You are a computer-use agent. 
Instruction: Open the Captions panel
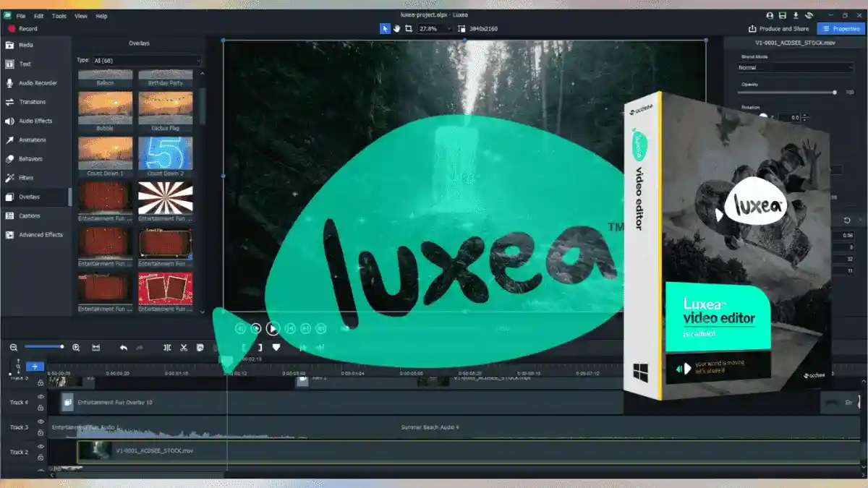point(35,215)
